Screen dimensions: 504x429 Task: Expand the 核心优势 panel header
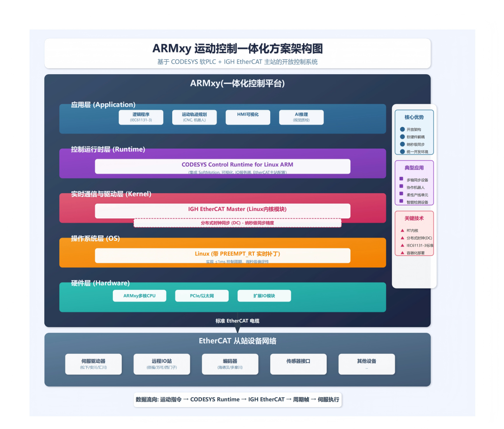(x=413, y=117)
